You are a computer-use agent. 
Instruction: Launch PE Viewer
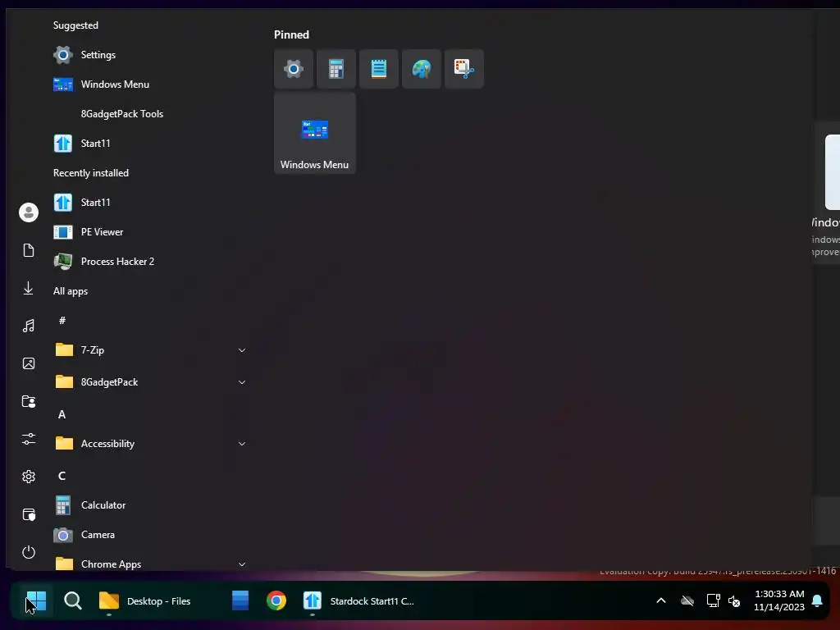tap(150, 232)
